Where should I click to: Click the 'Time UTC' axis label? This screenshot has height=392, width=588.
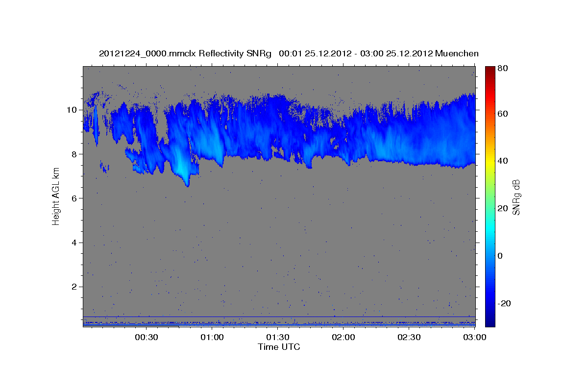(279, 347)
